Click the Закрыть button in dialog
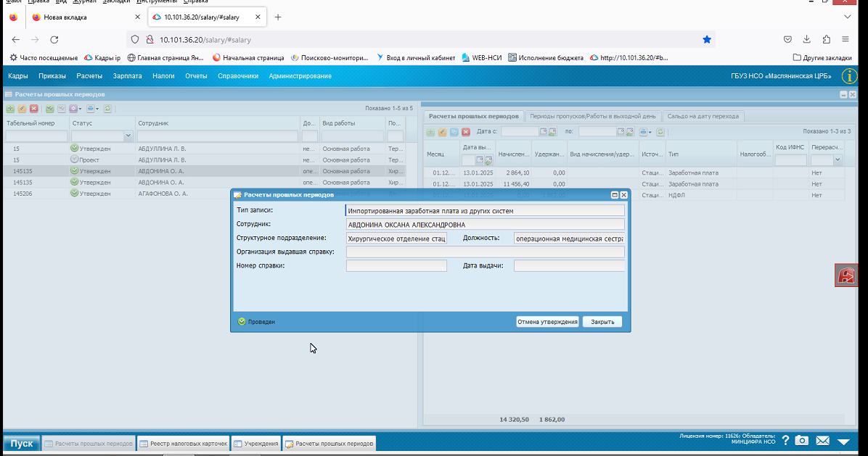Image resolution: width=868 pixels, height=456 pixels. tap(602, 322)
